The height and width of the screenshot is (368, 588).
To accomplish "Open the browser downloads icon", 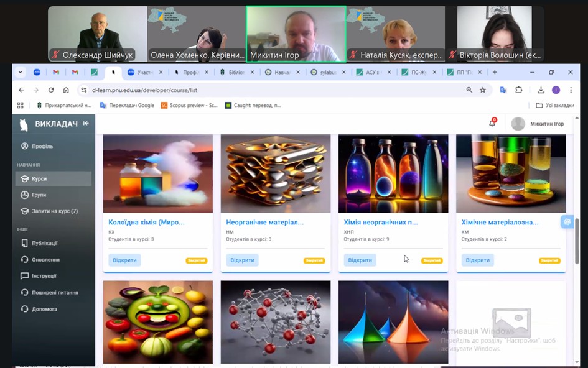I will (541, 90).
